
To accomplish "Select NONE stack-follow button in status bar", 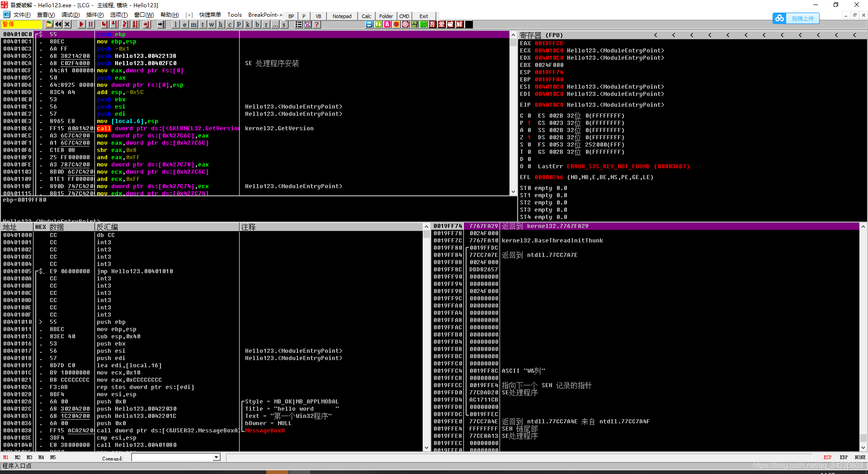I will 860,457.
